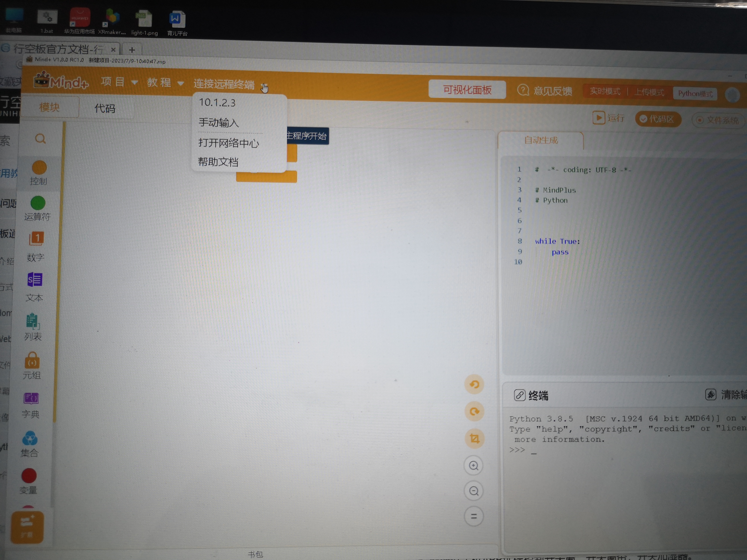Click the 'while True:' code line

tap(557, 241)
